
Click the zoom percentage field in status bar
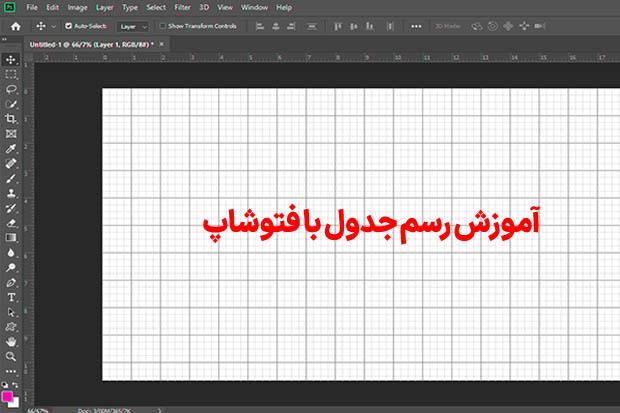point(38,411)
